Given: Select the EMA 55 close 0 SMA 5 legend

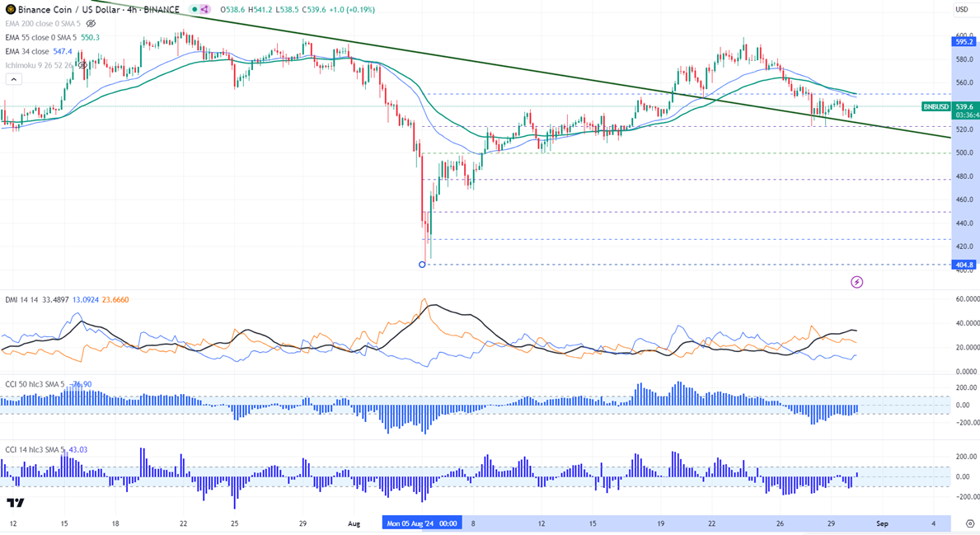Looking at the screenshot, I should (x=40, y=37).
